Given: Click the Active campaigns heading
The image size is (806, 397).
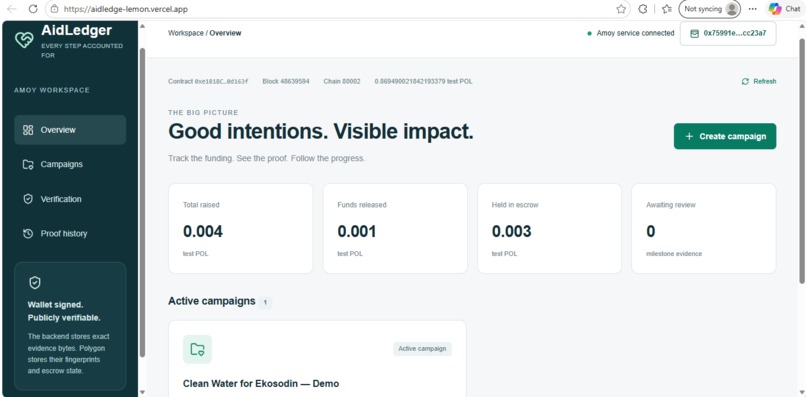Looking at the screenshot, I should click(x=212, y=301).
